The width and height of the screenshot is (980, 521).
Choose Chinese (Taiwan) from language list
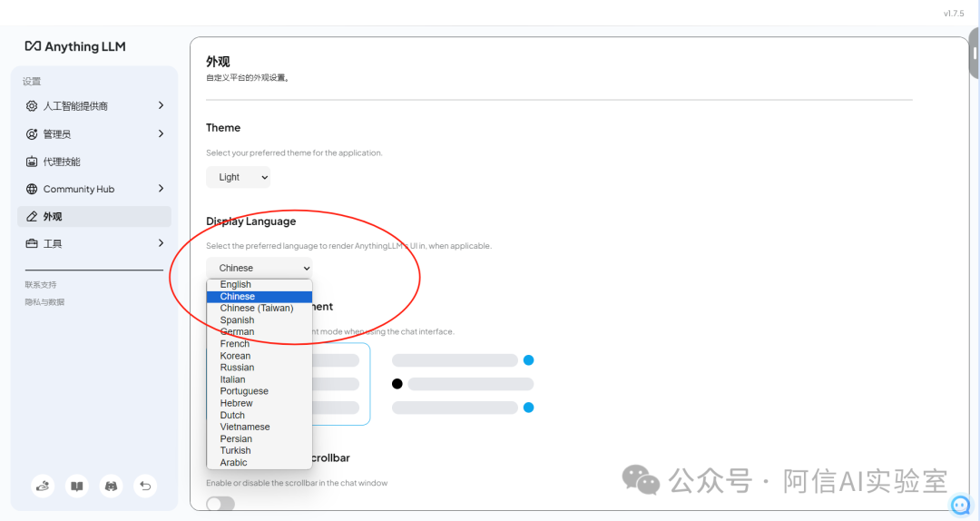(260, 309)
